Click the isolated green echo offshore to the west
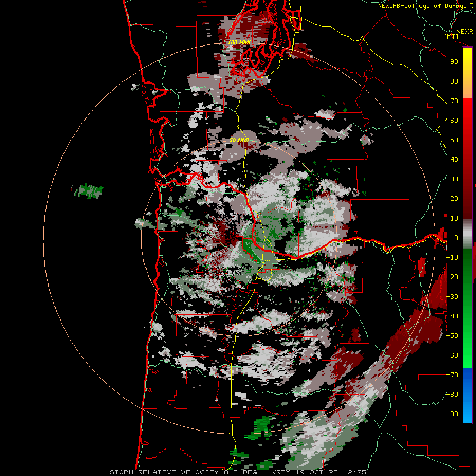This screenshot has height=476, width=476. (88, 191)
